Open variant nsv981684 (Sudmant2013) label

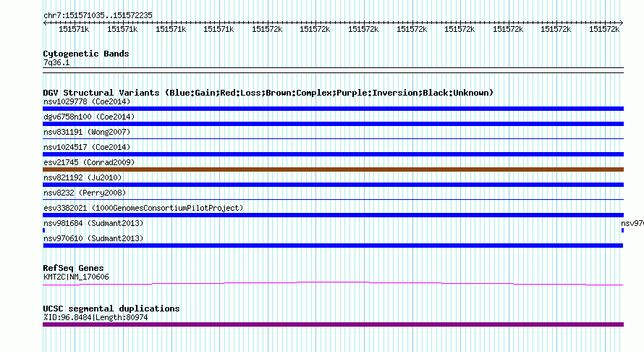pyautogui.click(x=93, y=223)
